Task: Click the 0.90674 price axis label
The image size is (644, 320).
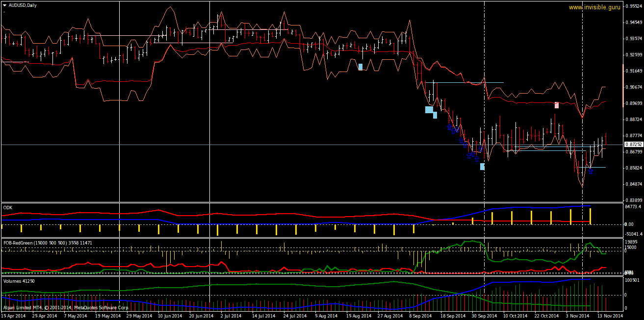Action: click(x=633, y=87)
